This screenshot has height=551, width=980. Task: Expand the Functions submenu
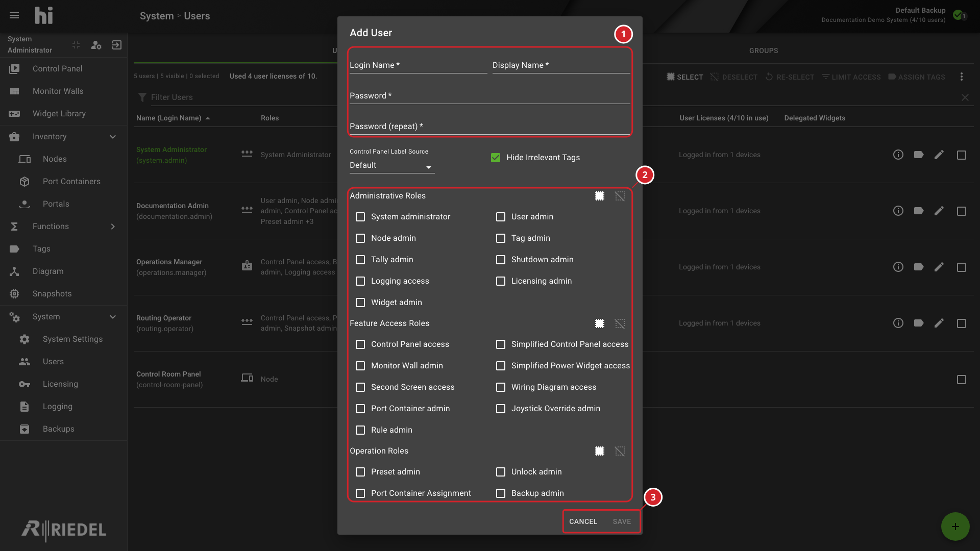pyautogui.click(x=113, y=227)
